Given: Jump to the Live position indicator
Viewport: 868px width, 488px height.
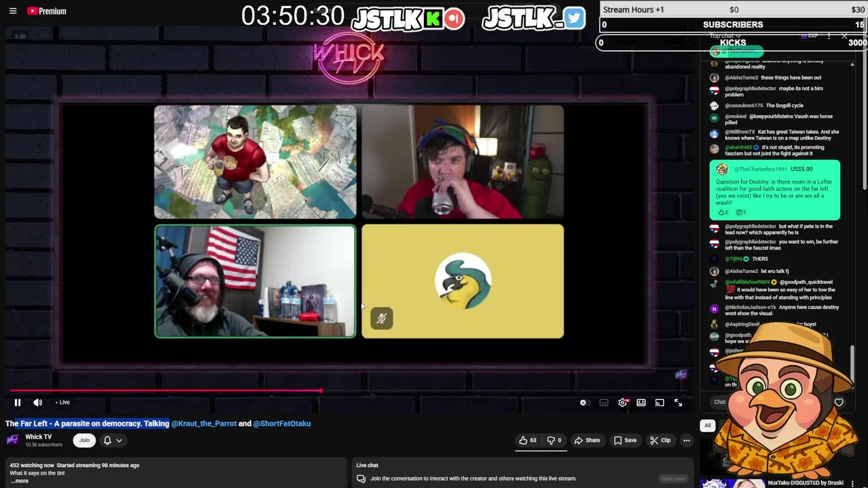Looking at the screenshot, I should [62, 403].
